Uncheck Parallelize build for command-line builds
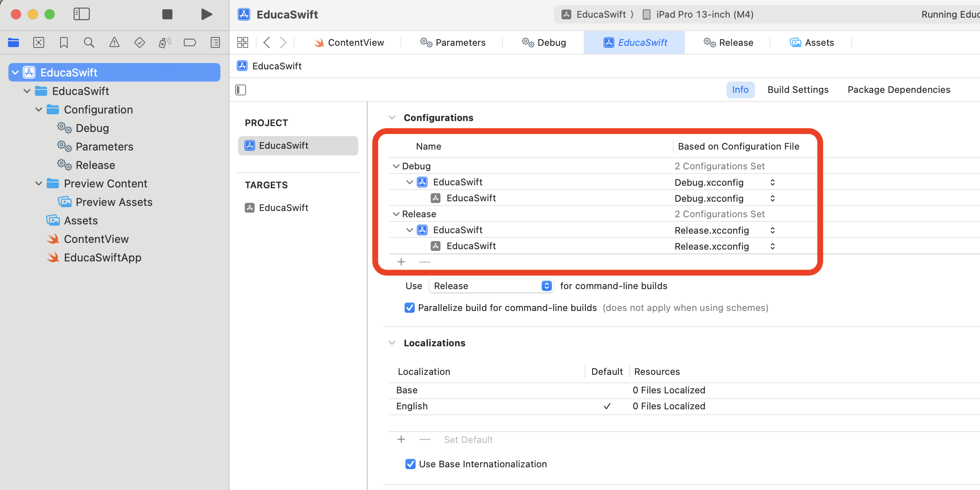 (x=409, y=308)
